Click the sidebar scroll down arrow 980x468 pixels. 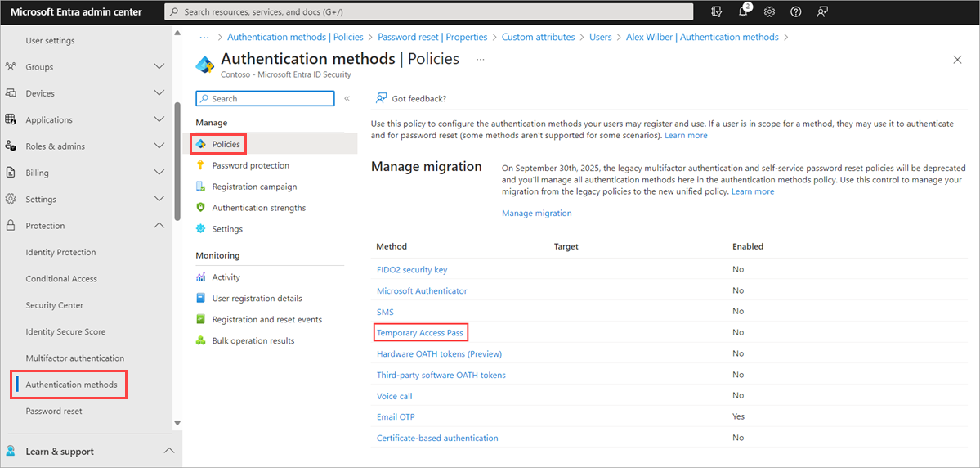(177, 423)
